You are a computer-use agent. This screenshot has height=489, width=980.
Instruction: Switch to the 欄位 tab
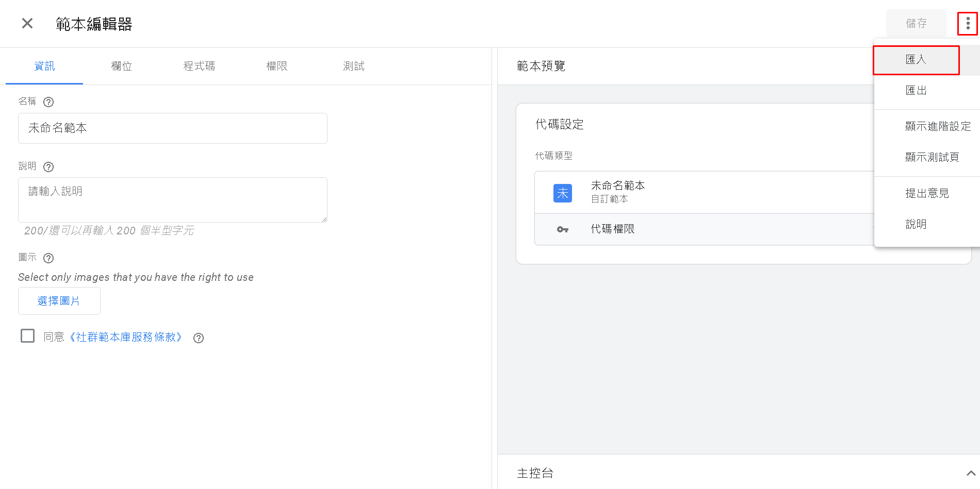[x=122, y=66]
